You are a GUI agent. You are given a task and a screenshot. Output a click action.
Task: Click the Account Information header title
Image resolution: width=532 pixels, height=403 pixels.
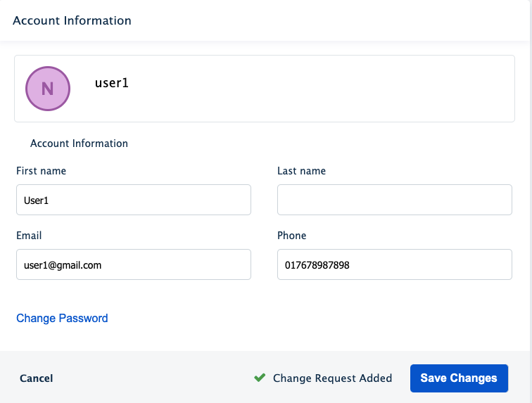point(72,20)
